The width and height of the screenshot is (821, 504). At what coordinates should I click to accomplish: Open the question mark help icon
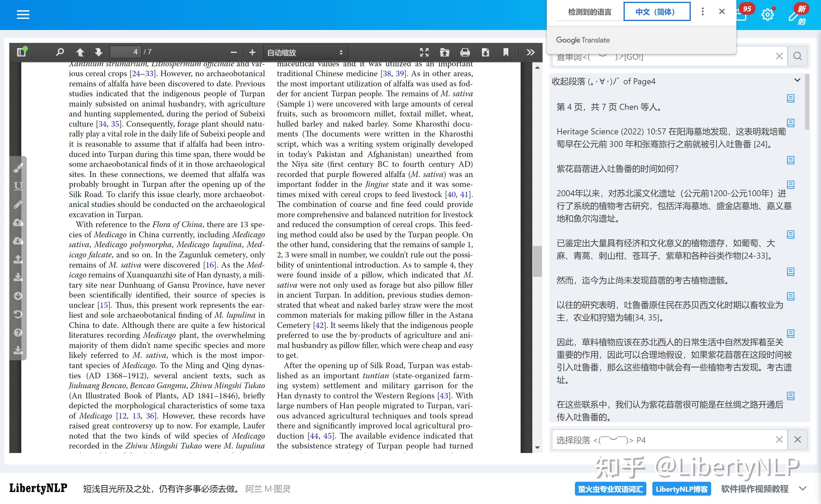point(18,333)
